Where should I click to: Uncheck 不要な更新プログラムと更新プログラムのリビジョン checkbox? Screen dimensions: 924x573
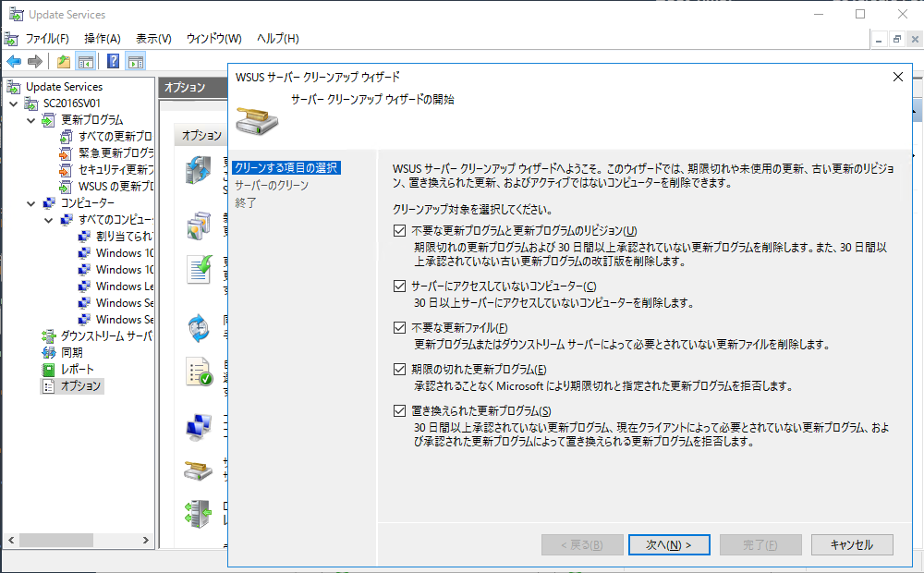pos(399,230)
